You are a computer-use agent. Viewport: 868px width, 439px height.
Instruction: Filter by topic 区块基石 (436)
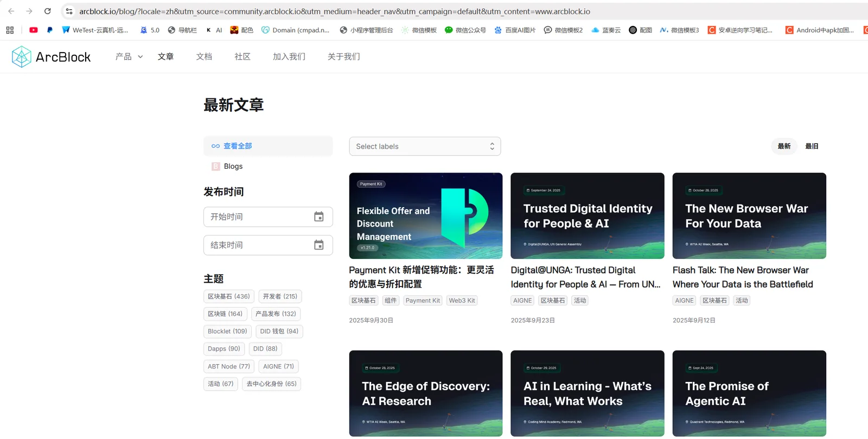229,296
